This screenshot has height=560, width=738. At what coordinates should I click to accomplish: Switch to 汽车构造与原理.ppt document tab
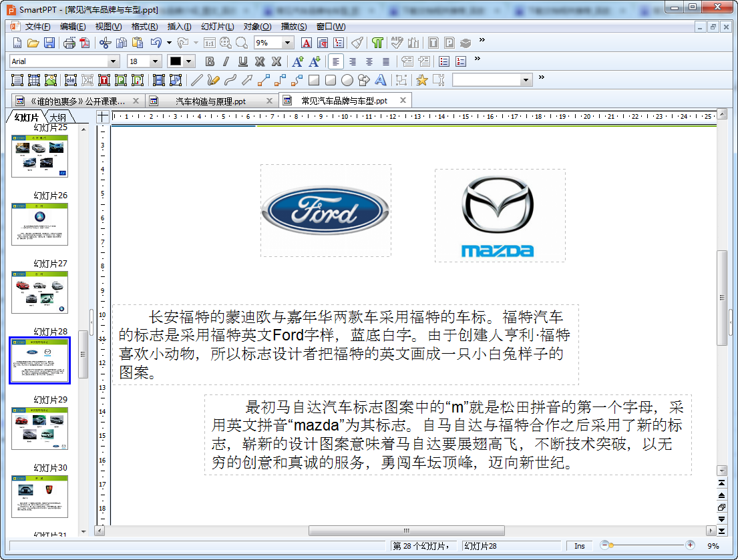click(x=210, y=101)
